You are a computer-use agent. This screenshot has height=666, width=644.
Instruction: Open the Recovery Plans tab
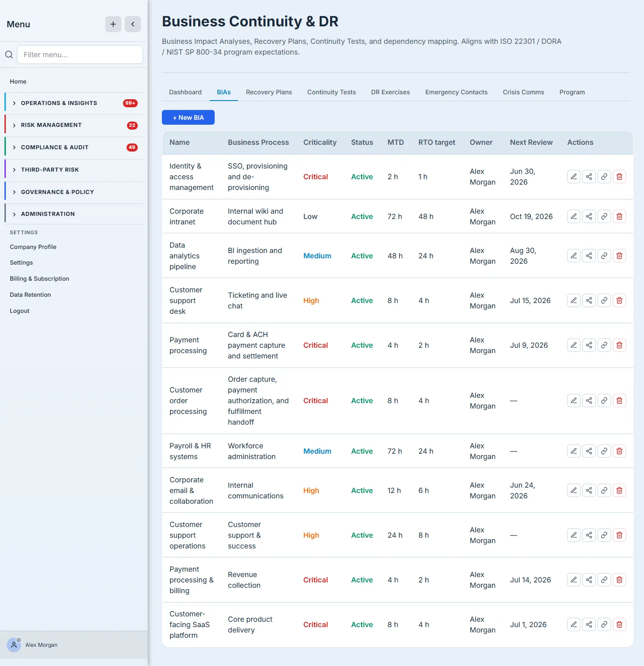269,92
